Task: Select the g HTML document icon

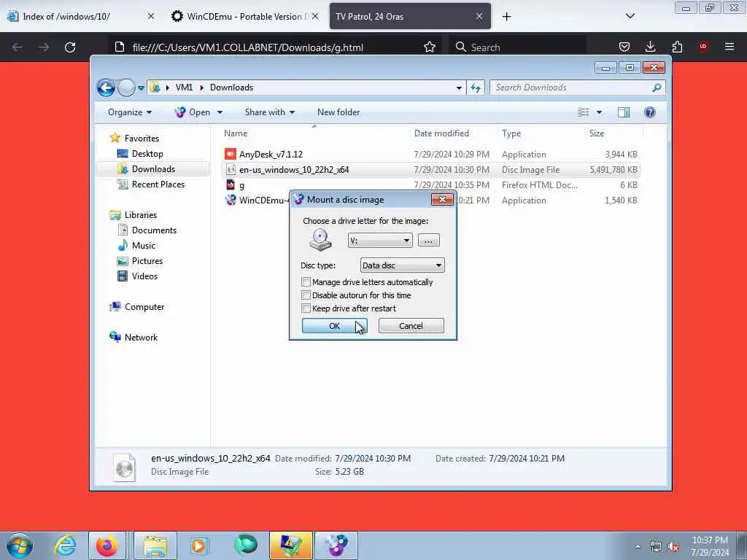Action: [x=231, y=184]
